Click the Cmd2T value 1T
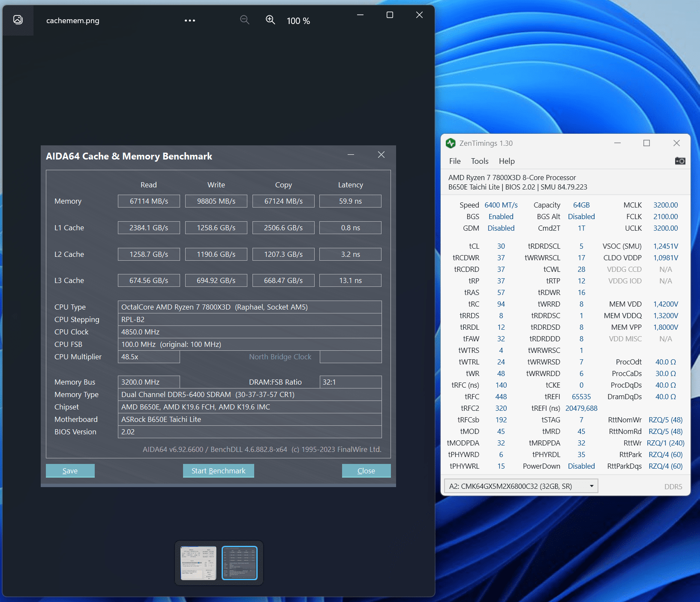This screenshot has height=602, width=700. coord(581,228)
